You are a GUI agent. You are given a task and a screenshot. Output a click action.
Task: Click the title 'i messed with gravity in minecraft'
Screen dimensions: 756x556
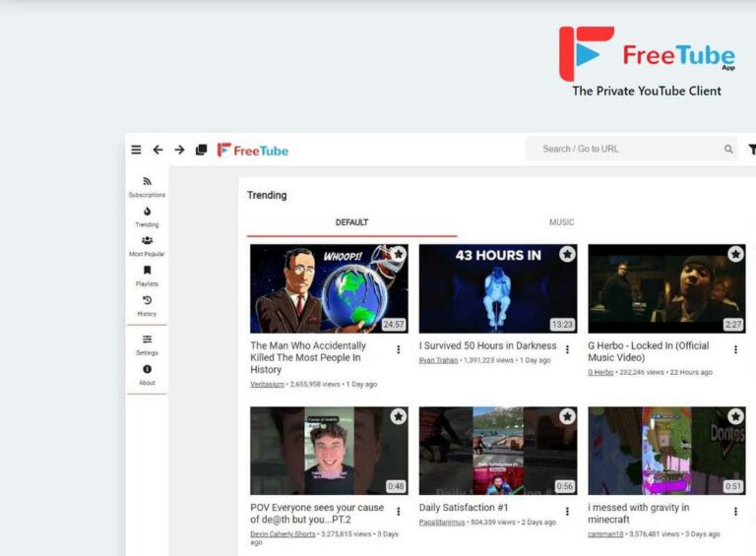click(638, 514)
